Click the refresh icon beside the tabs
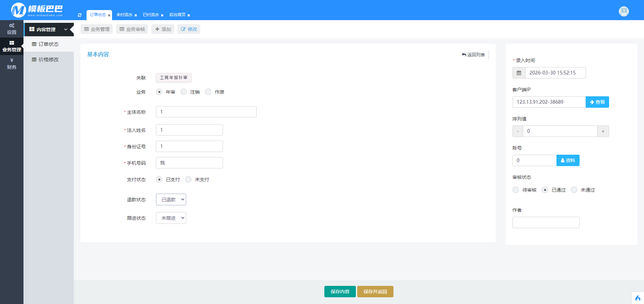 [x=79, y=15]
